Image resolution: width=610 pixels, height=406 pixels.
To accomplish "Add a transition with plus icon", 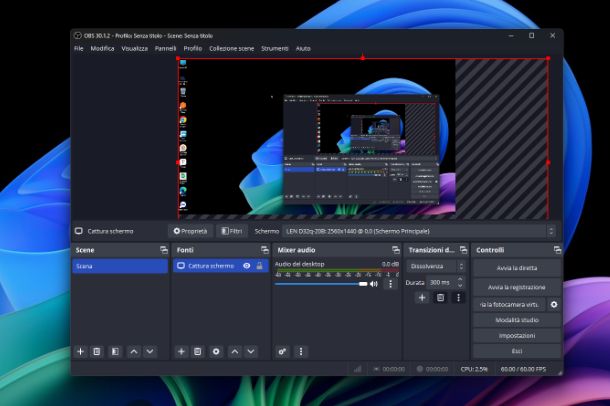I will (422, 298).
